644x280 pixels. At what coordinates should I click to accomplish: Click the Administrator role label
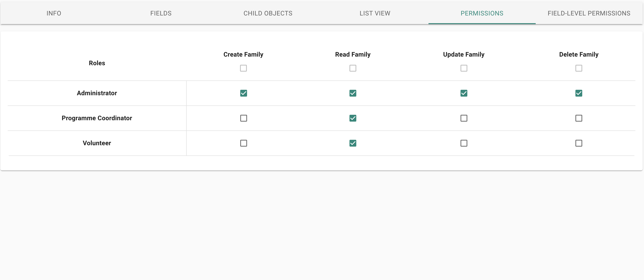tap(97, 93)
